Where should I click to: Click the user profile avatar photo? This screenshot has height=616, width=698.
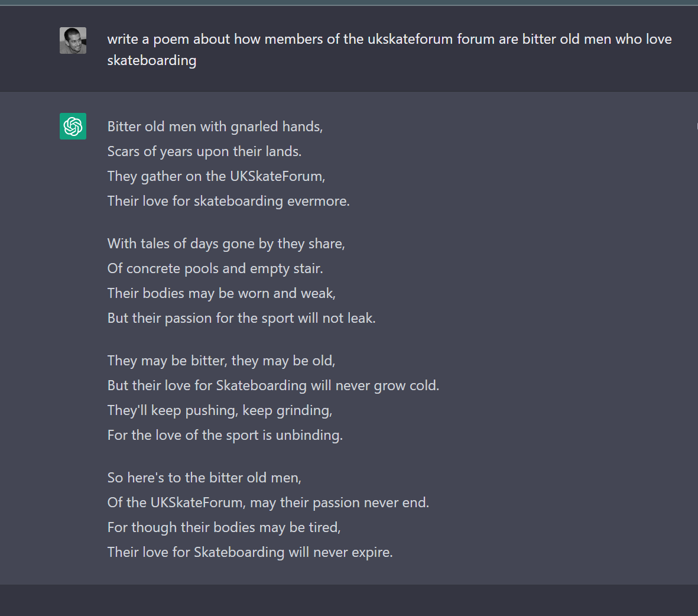[73, 40]
